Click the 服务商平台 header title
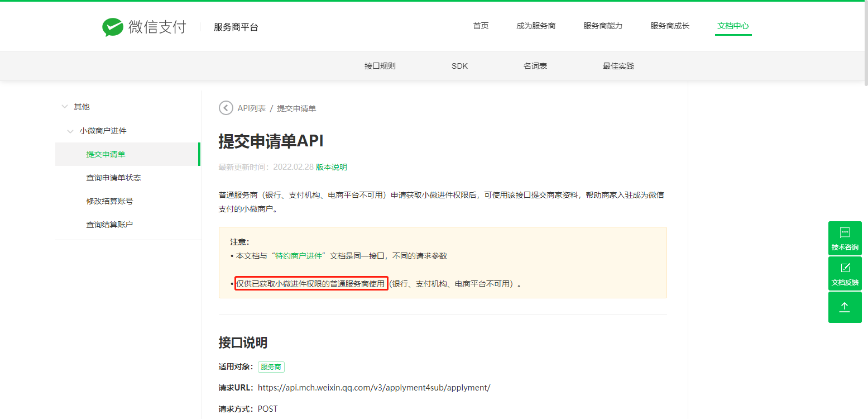Screen dimensions: 868x419 click(x=236, y=27)
